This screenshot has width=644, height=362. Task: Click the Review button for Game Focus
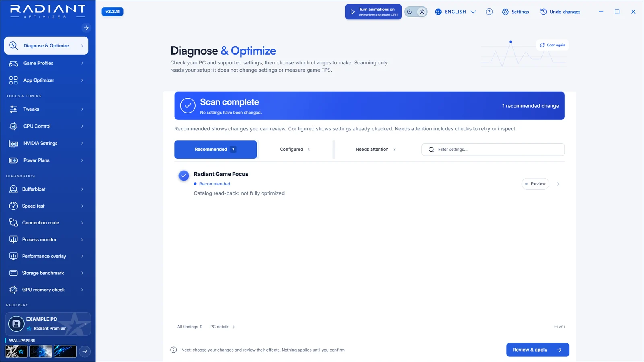[535, 184]
